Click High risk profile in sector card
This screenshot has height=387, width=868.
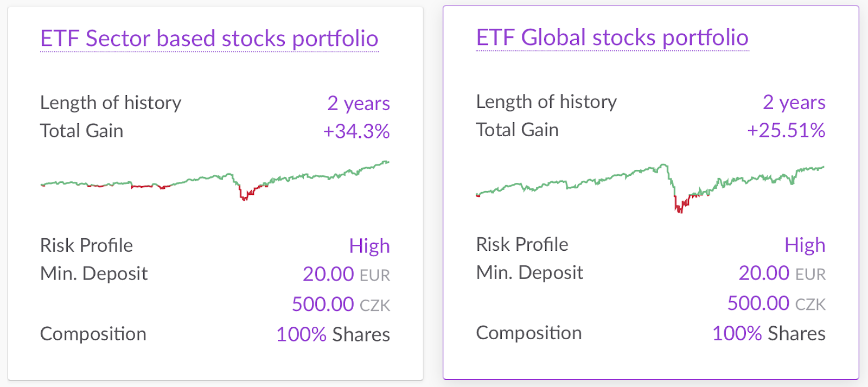point(369,246)
